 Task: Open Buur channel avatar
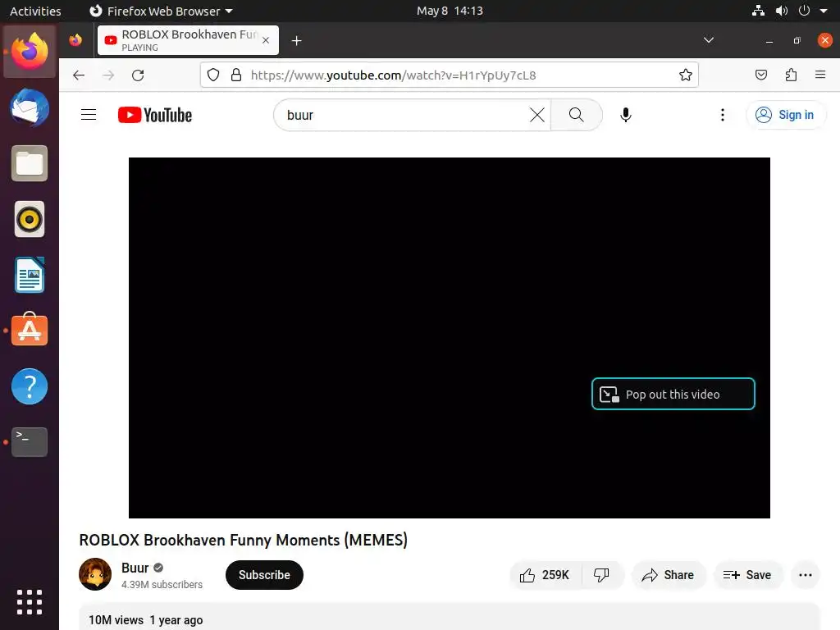tap(95, 574)
